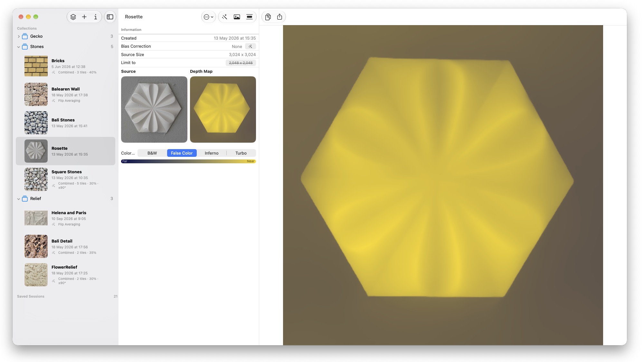
Task: Switch to Inferno color mode
Action: tap(212, 153)
